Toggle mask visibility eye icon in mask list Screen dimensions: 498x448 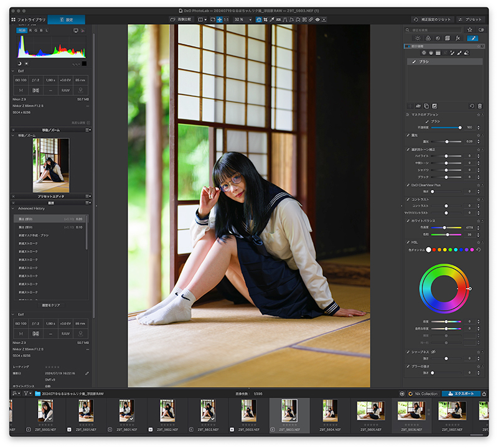[x=418, y=106]
